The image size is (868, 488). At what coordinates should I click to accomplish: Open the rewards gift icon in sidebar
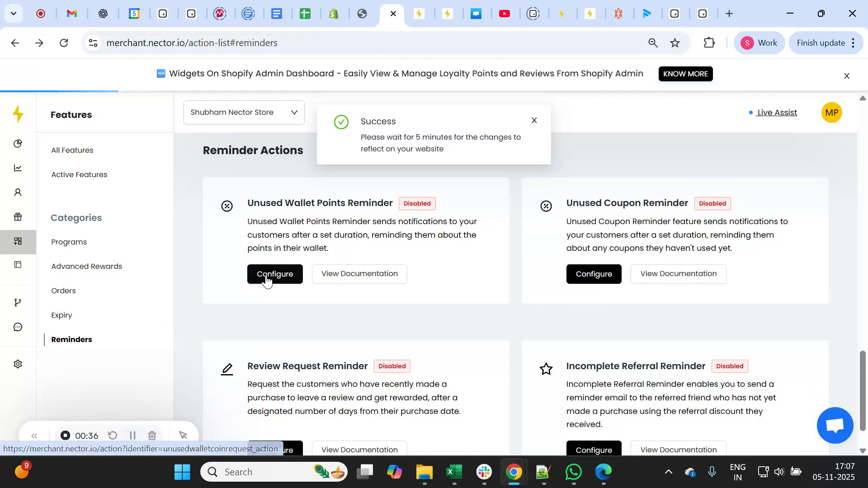[18, 216]
